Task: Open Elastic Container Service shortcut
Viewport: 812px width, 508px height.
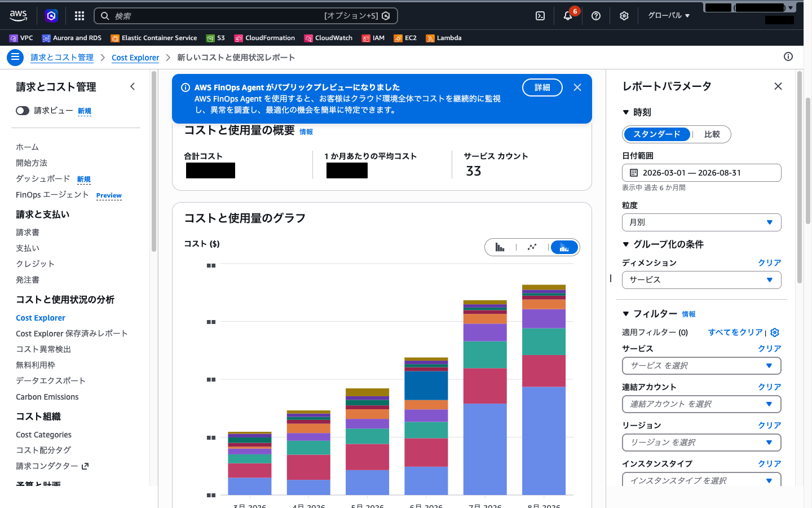Action: [154, 38]
